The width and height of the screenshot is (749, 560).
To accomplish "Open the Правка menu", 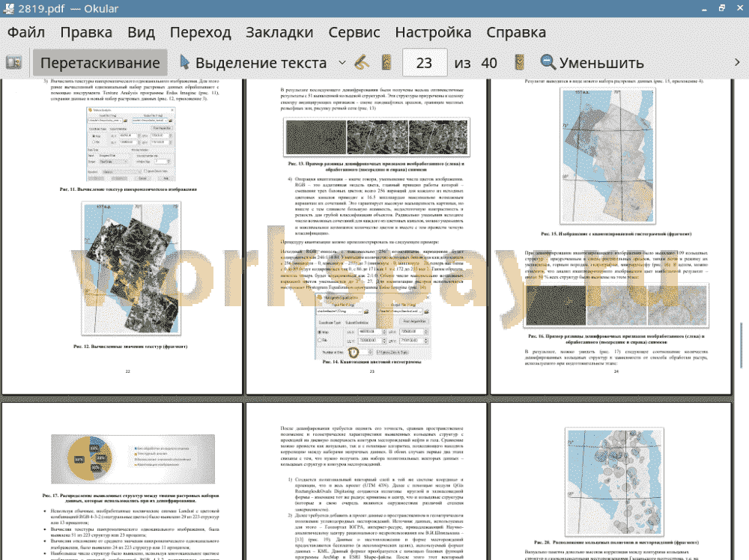I will 86,32.
